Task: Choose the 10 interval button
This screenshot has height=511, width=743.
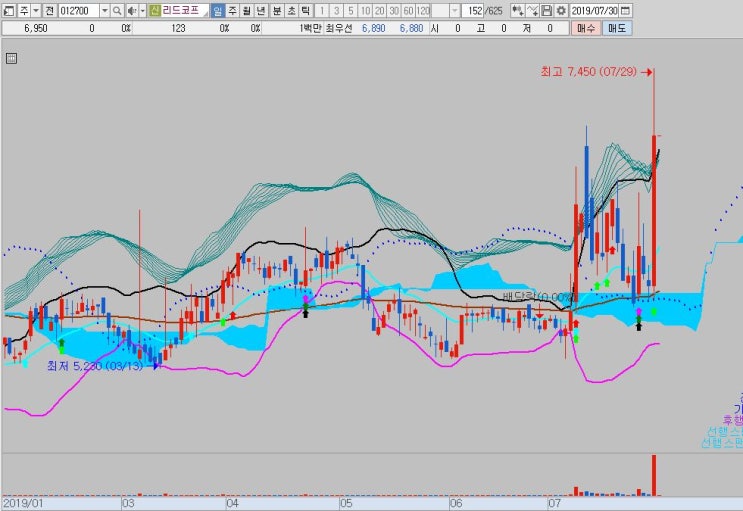Action: point(365,10)
